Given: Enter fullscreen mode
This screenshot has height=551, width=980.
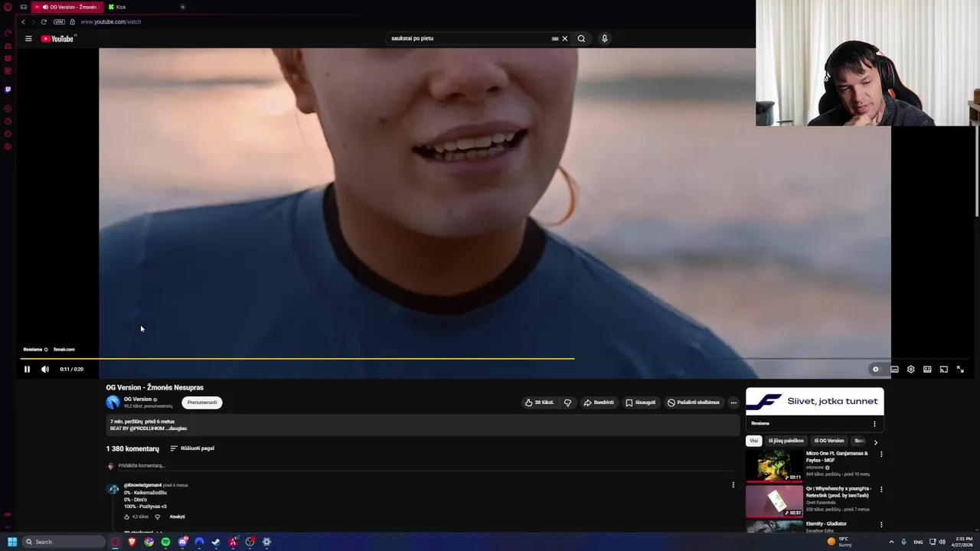Looking at the screenshot, I should pyautogui.click(x=960, y=369).
